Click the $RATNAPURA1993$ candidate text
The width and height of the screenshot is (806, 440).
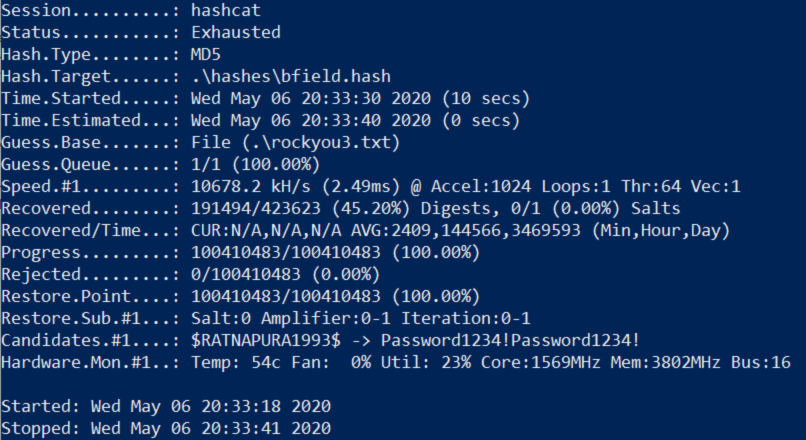tap(266, 340)
